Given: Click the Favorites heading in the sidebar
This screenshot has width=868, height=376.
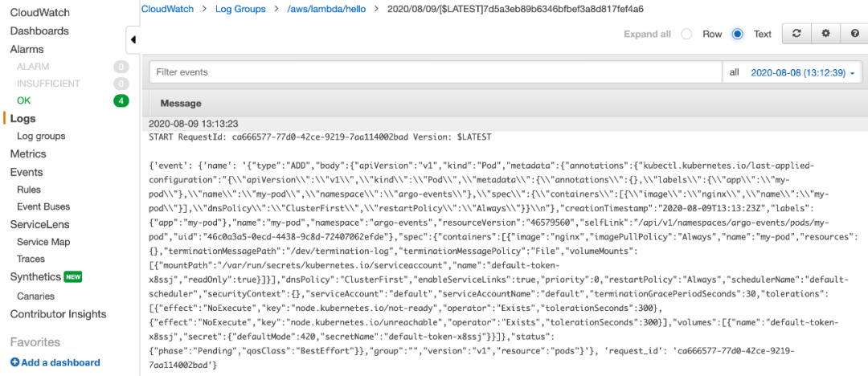Looking at the screenshot, I should (x=35, y=342).
